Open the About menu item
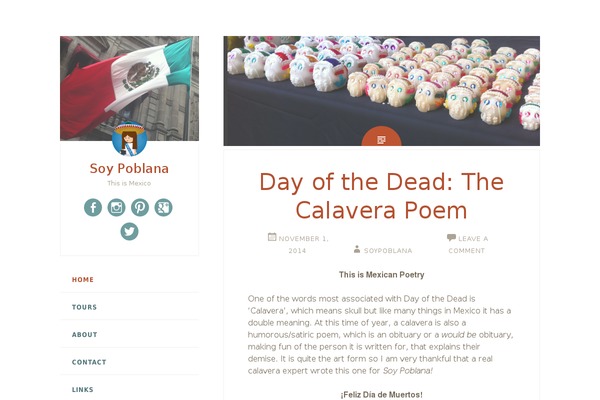This screenshot has height=400, width=600. click(x=85, y=335)
